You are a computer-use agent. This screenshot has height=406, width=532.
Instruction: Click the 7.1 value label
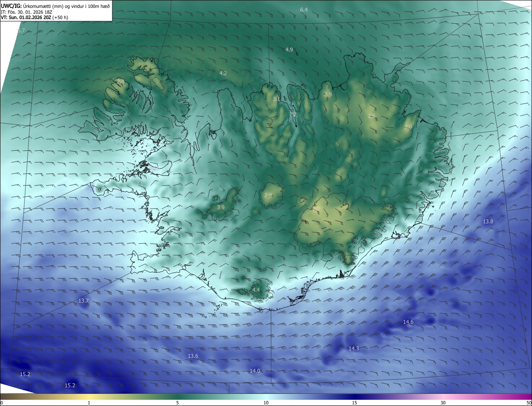140,183
